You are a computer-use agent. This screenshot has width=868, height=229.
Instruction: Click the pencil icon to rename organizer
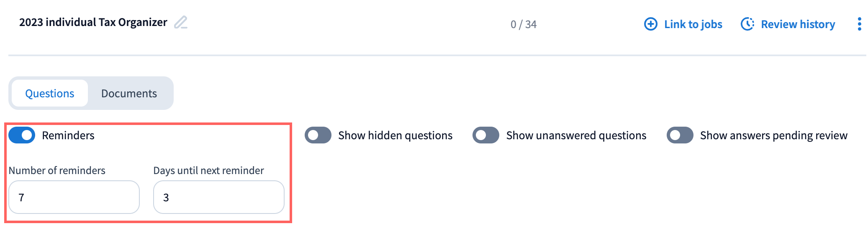point(181,22)
